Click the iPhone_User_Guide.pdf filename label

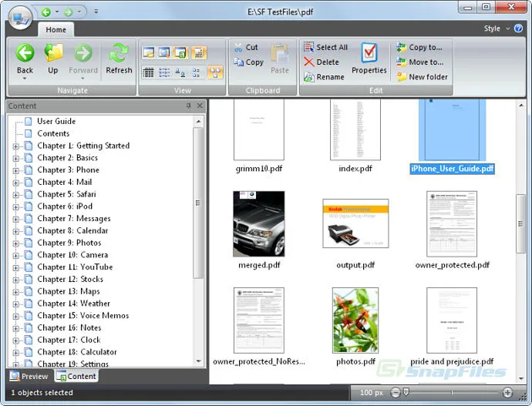(453, 169)
